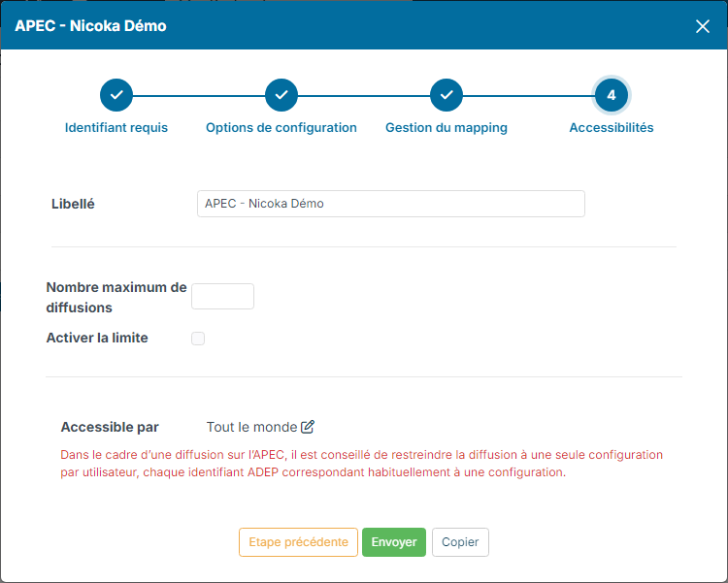Click the 'Nombre maximum de diffusions' field
The width and height of the screenshot is (728, 583).
click(223, 296)
